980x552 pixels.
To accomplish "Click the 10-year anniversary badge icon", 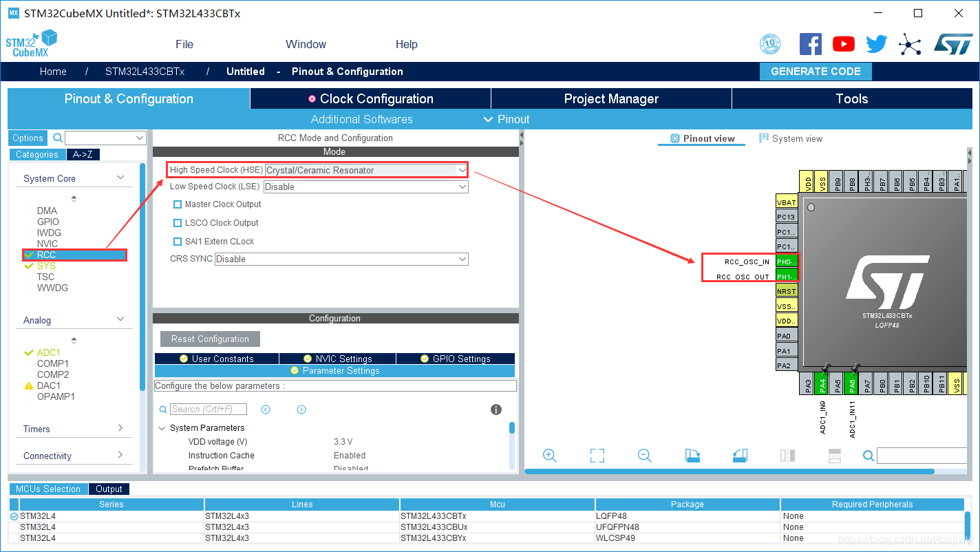I will tap(770, 44).
